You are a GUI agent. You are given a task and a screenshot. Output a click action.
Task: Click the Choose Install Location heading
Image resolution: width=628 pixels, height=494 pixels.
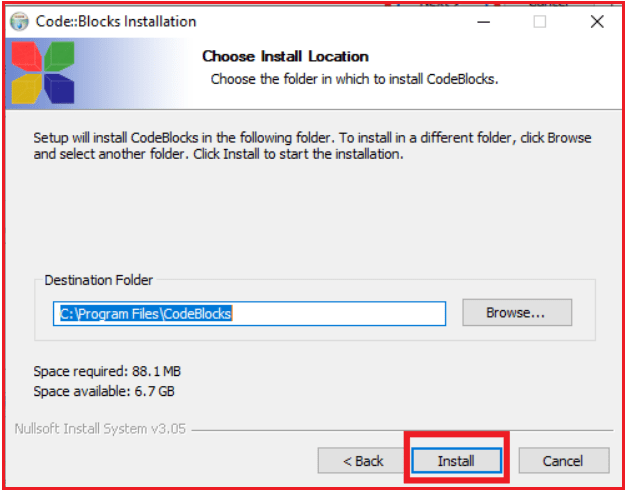tap(285, 56)
